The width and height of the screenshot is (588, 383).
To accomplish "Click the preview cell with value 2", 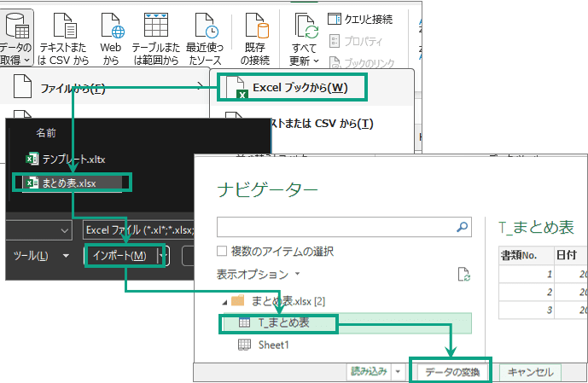I will 526,292.
